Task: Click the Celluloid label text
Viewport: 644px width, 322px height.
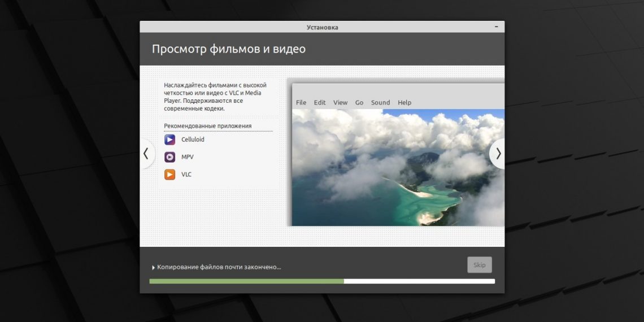Action: (x=193, y=140)
